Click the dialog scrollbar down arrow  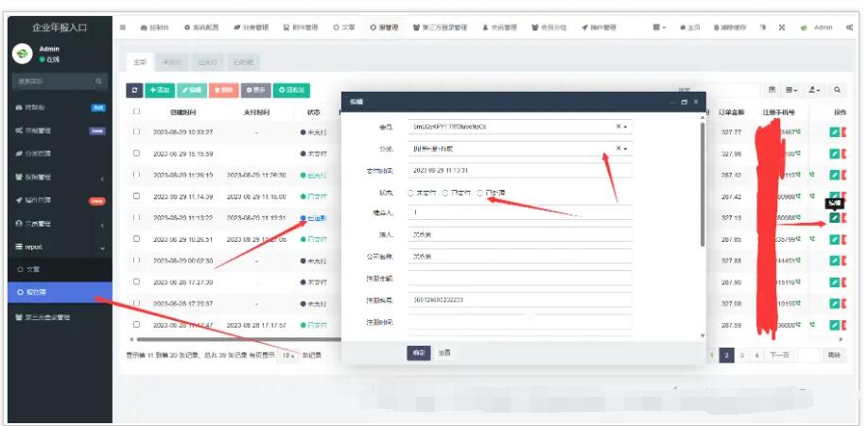pos(703,336)
